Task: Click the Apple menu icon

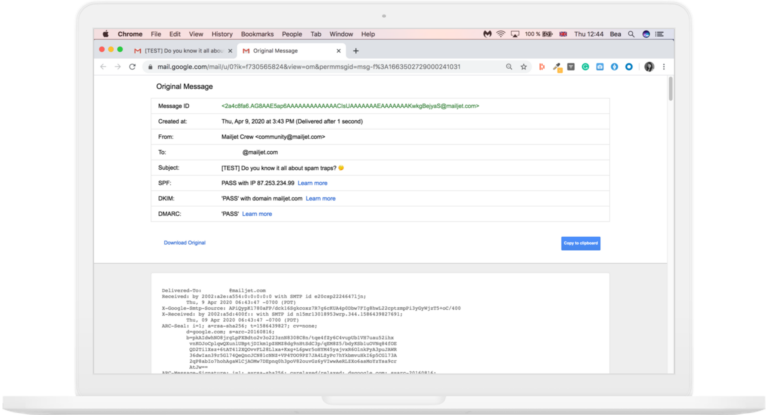Action: coord(105,34)
